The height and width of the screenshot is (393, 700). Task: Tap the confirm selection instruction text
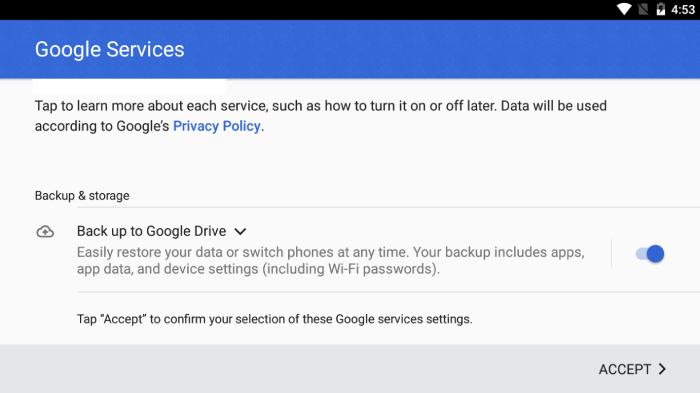click(x=275, y=319)
